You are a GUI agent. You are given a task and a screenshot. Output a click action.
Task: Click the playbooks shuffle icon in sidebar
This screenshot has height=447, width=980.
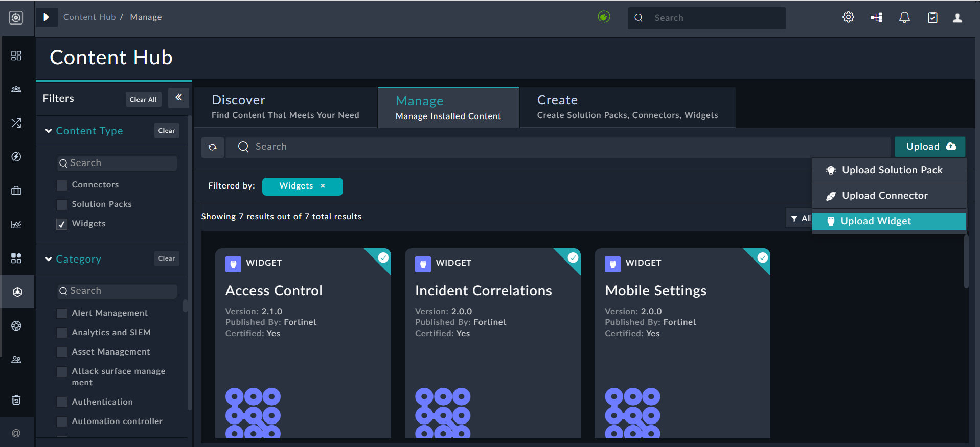click(x=16, y=123)
